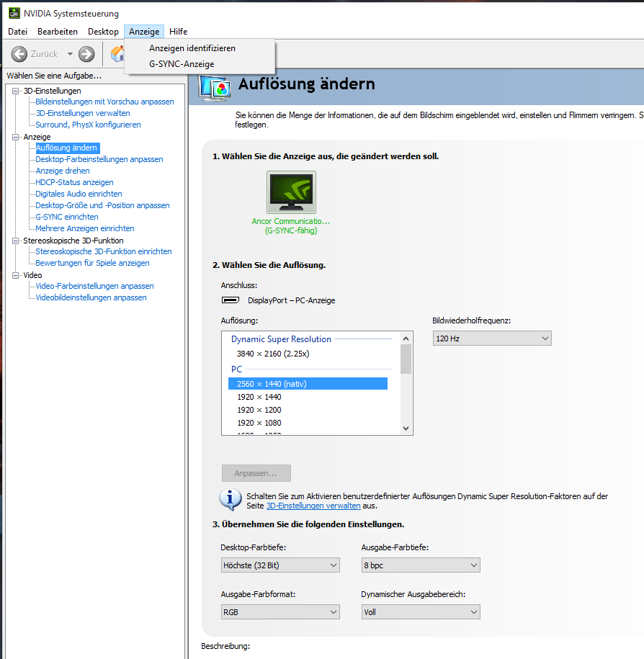Open Digitales Audio einrichten
644x659 pixels.
[79, 194]
